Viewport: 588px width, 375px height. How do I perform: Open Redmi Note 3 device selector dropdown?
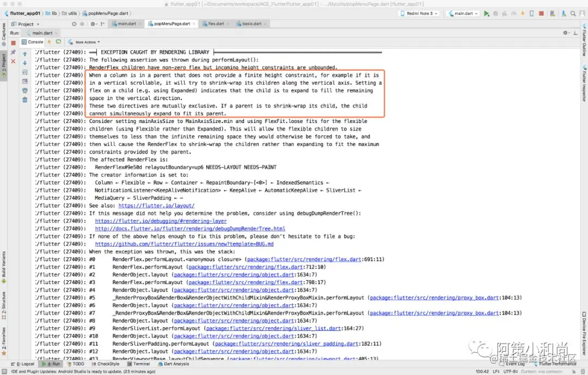tap(419, 14)
